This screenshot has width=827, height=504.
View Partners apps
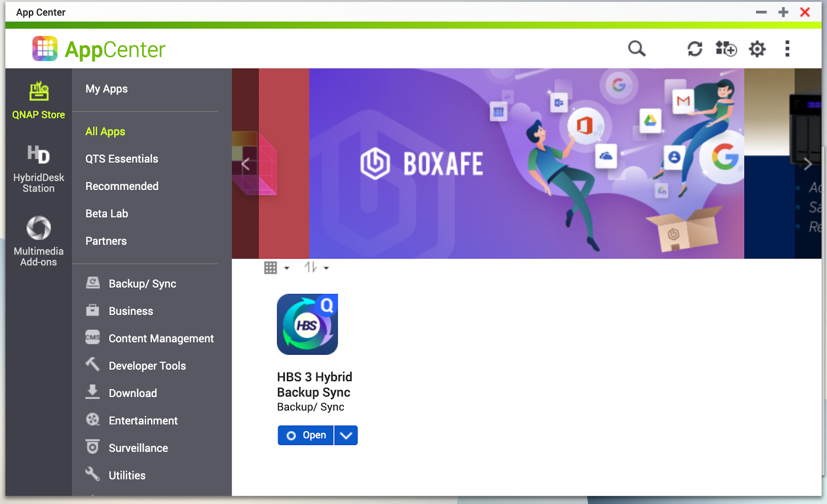(x=106, y=241)
